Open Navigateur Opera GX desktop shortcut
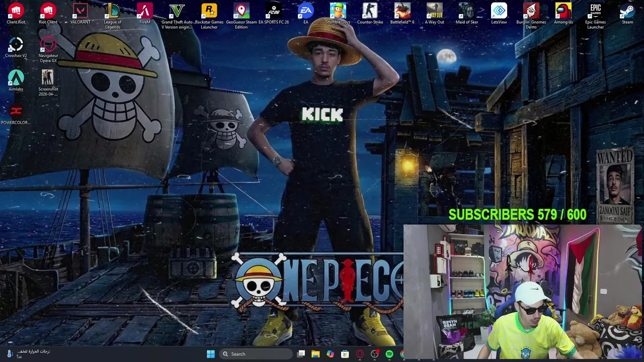Screen dimensions: 644x362 coord(48,50)
